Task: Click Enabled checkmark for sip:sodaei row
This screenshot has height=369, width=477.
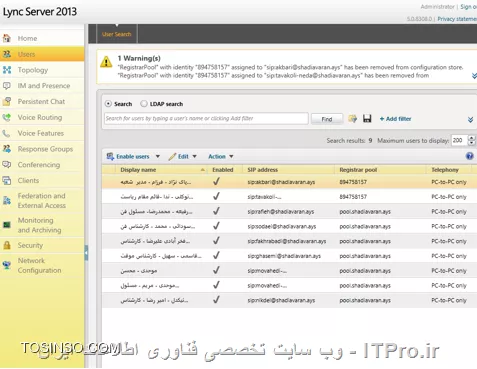Action: tap(216, 226)
